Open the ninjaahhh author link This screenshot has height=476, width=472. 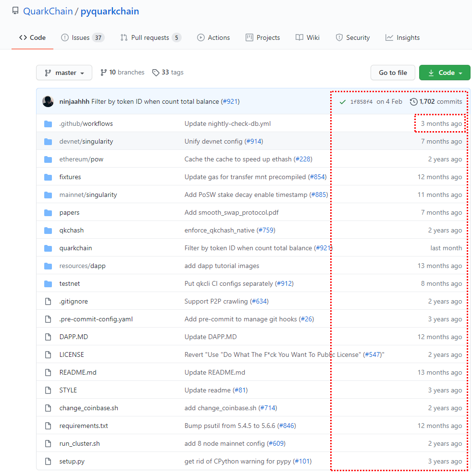[x=75, y=101]
